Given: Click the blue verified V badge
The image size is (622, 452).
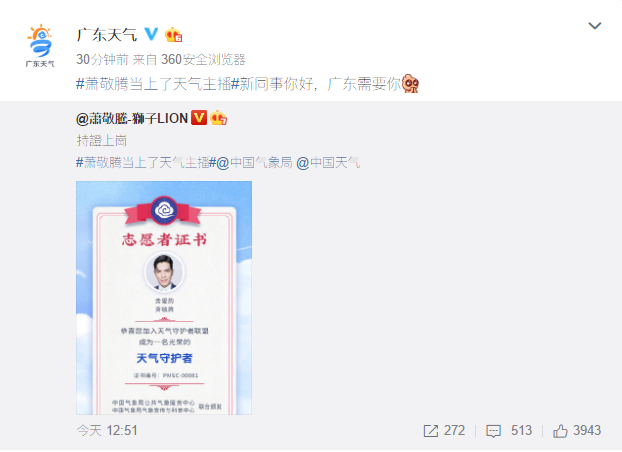Looking at the screenshot, I should [151, 35].
